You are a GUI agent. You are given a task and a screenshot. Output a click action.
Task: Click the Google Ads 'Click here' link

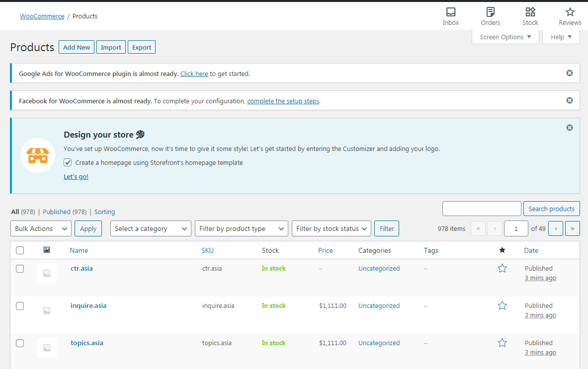coord(194,74)
